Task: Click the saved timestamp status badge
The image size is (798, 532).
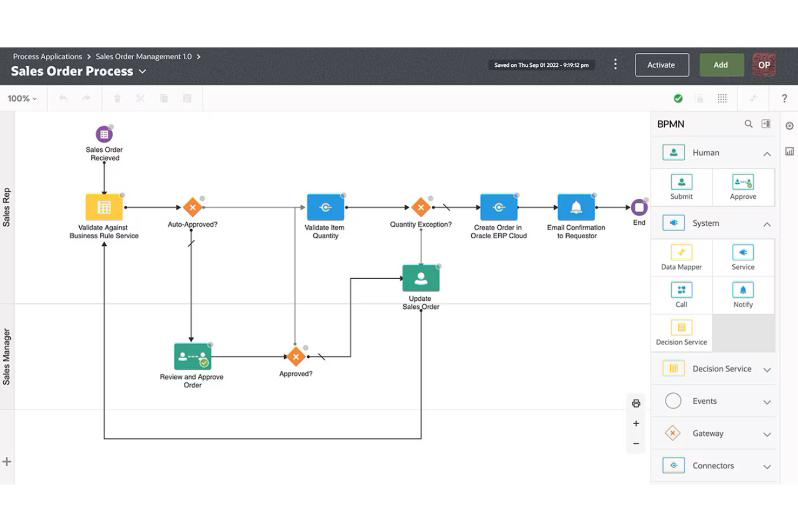Action: coord(541,65)
